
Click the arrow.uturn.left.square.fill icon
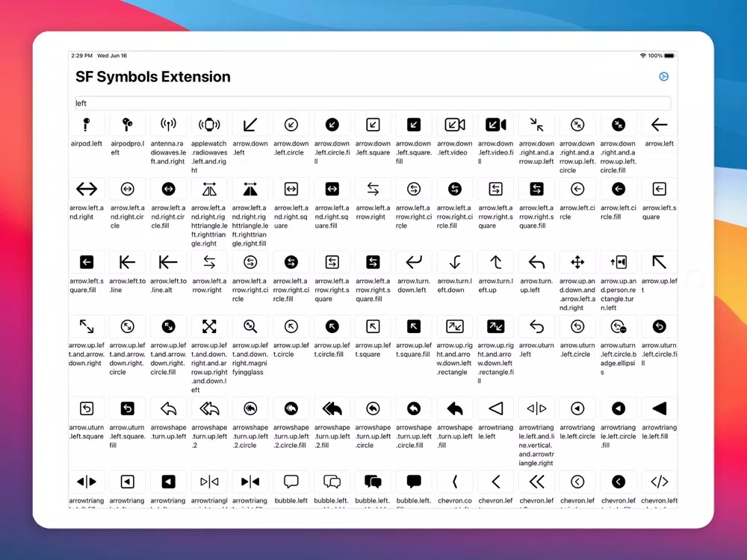click(x=127, y=408)
